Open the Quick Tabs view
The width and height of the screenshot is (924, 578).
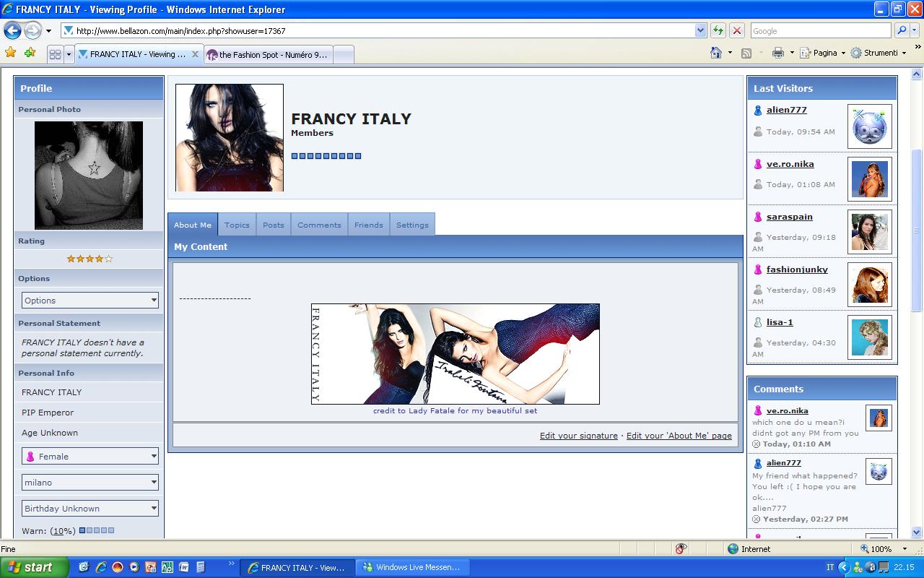(x=55, y=54)
